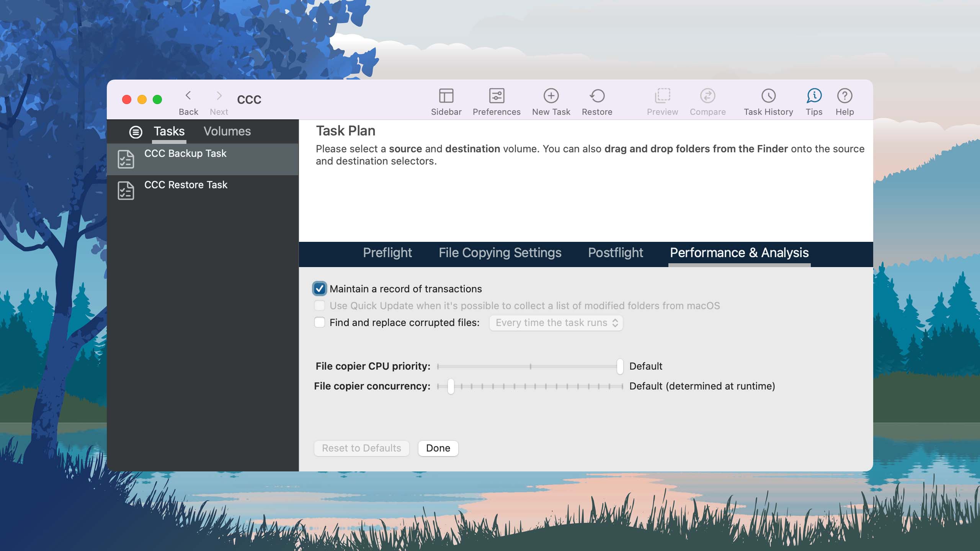Open the Postflight tab
The height and width of the screenshot is (551, 980).
[x=616, y=253]
